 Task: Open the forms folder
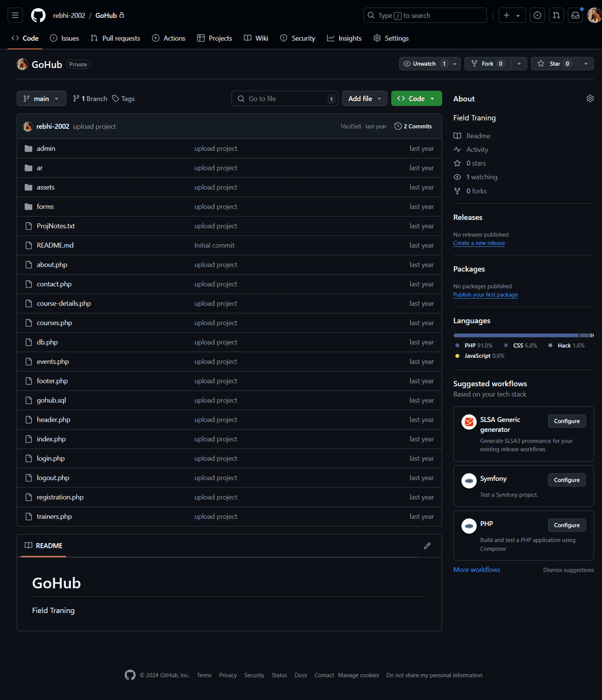point(45,207)
